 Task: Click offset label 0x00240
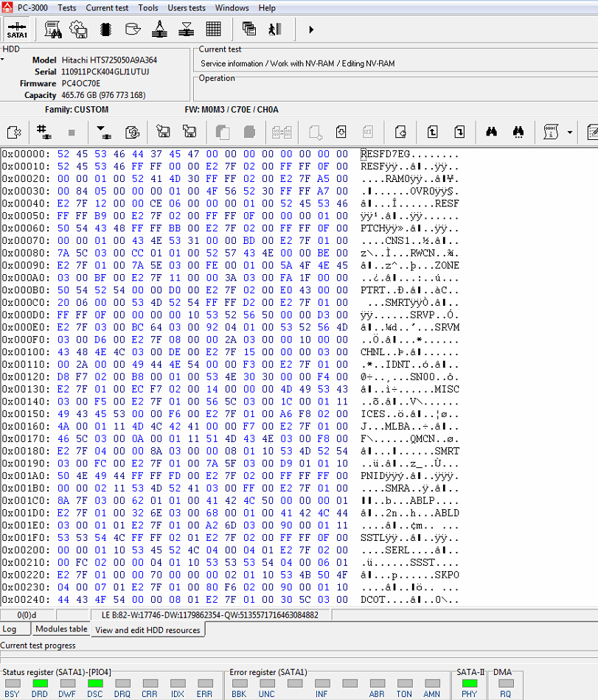point(26,600)
